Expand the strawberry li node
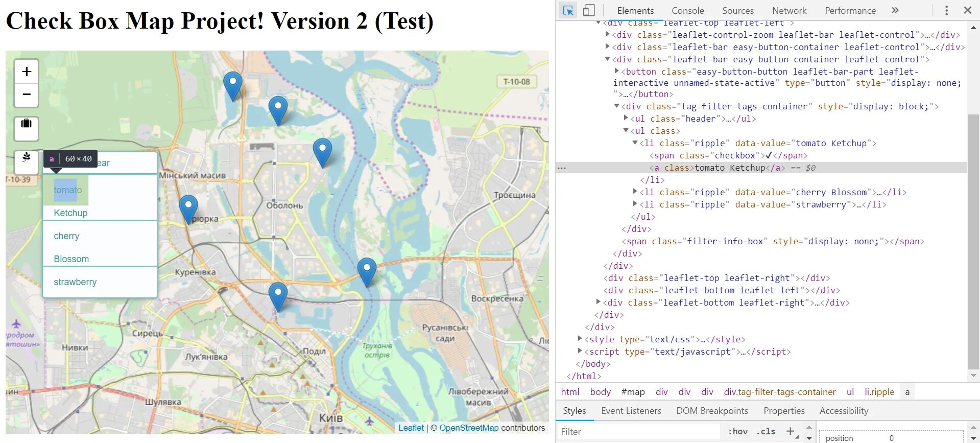Image resolution: width=980 pixels, height=443 pixels. coord(635,204)
